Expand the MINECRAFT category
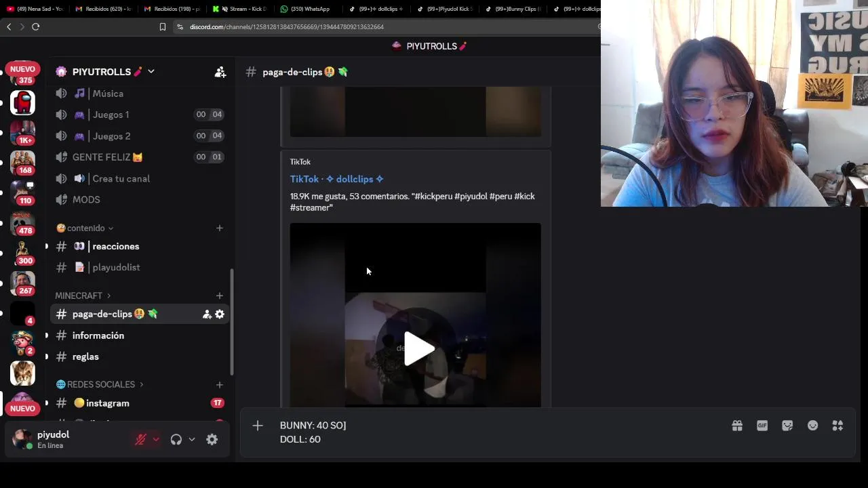 [x=83, y=296]
